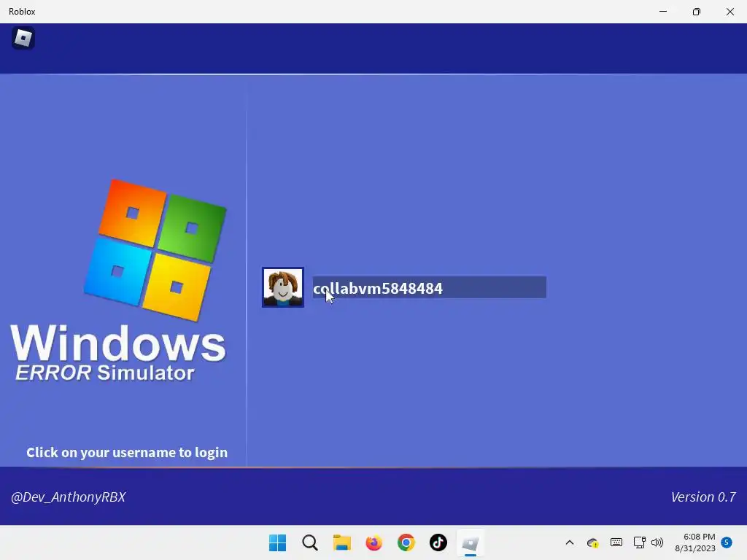The image size is (747, 560).
Task: Open the Roblox menu icon
Action: tap(23, 38)
